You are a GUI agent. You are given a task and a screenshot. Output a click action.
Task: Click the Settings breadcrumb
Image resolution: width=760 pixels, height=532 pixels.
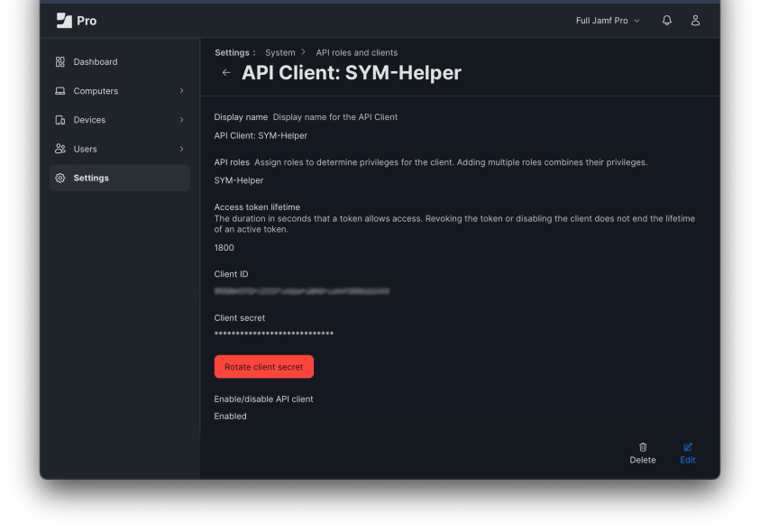[x=235, y=52]
